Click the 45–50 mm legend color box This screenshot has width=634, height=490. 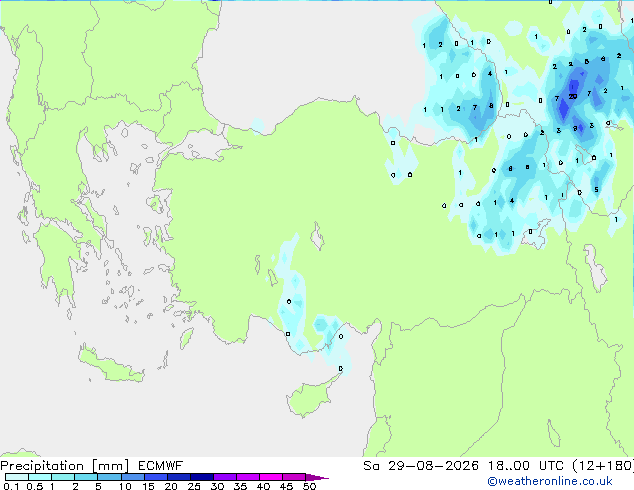coord(294,477)
